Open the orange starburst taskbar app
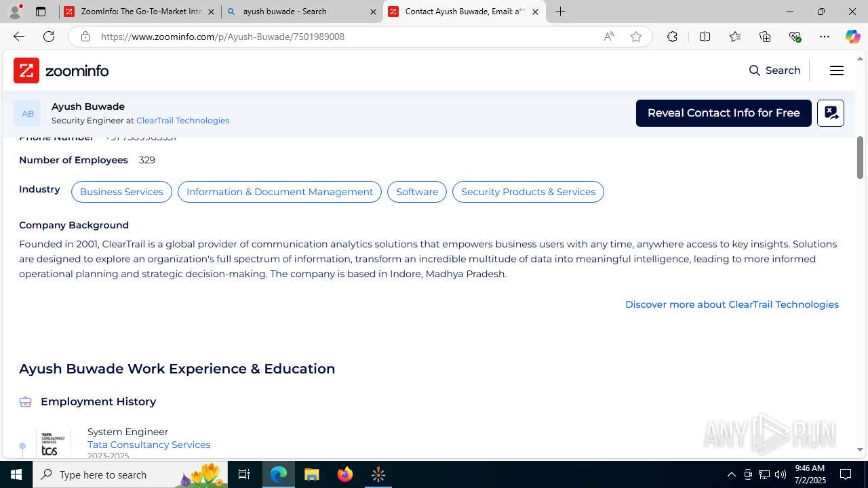868x488 pixels. [378, 474]
